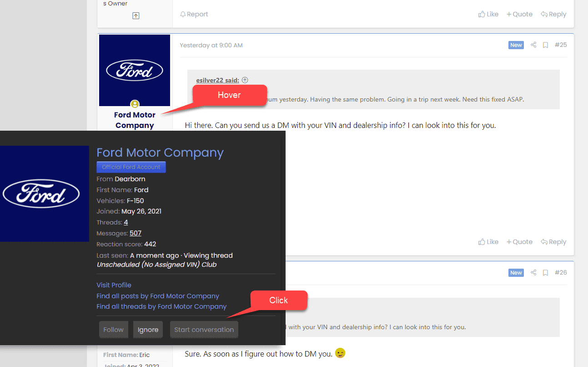
Task: Open the Visit Profile link
Action: (x=114, y=285)
